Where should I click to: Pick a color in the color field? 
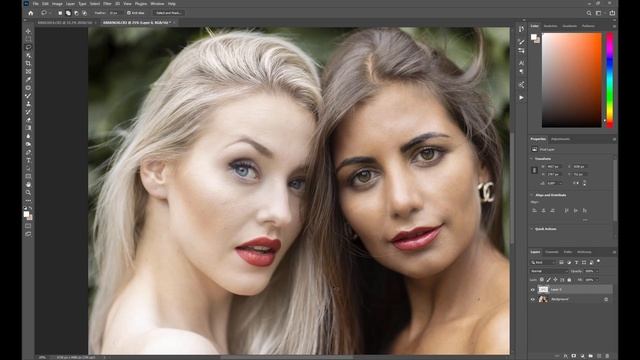click(571, 80)
